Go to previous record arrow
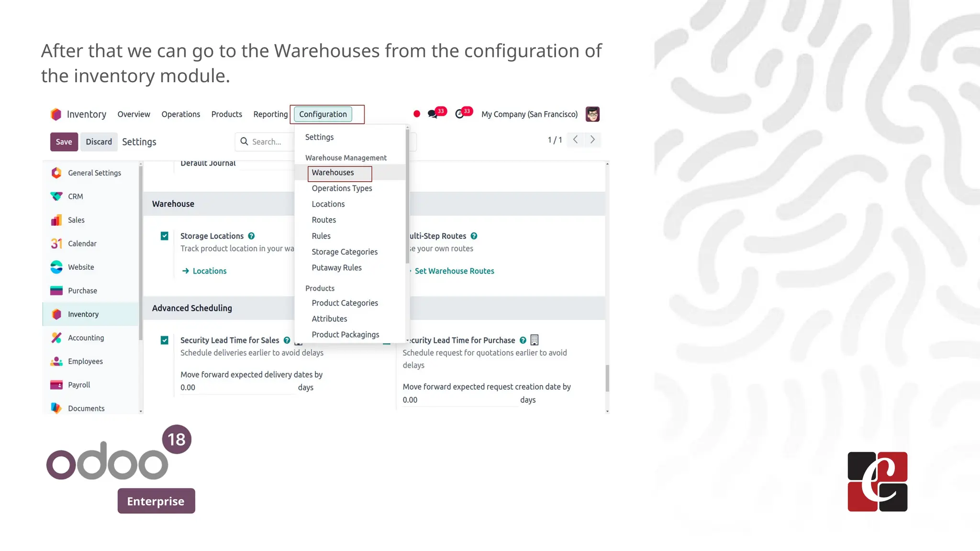 point(575,140)
